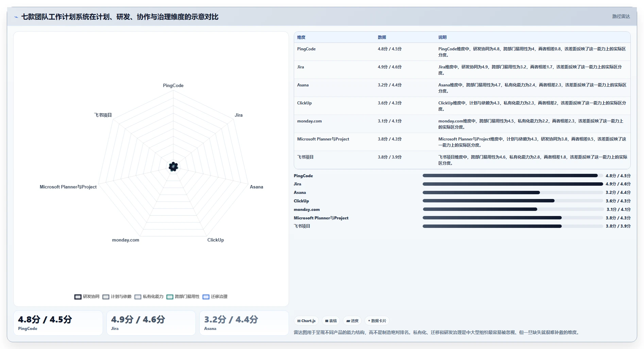The width and height of the screenshot is (644, 349).
Task: Click table cell 3.1分 / 4.1分
Action: pos(390,121)
